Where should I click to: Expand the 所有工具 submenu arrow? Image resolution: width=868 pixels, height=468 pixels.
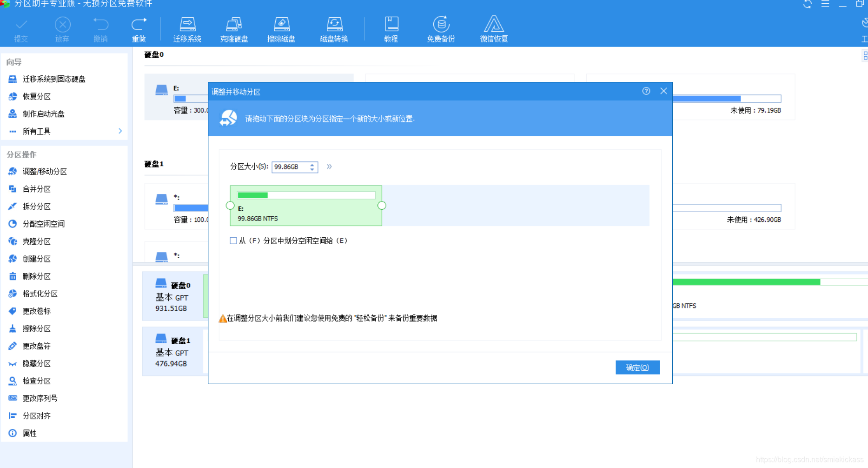[x=120, y=131]
